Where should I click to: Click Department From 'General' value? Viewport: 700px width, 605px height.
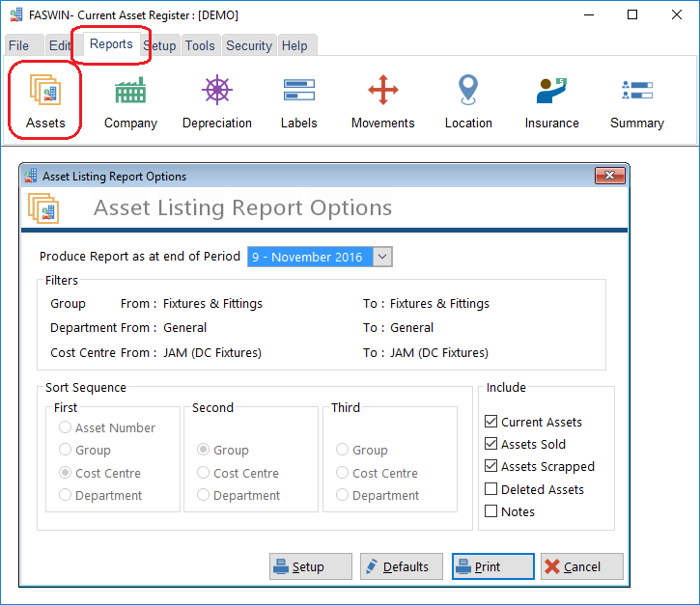[184, 327]
